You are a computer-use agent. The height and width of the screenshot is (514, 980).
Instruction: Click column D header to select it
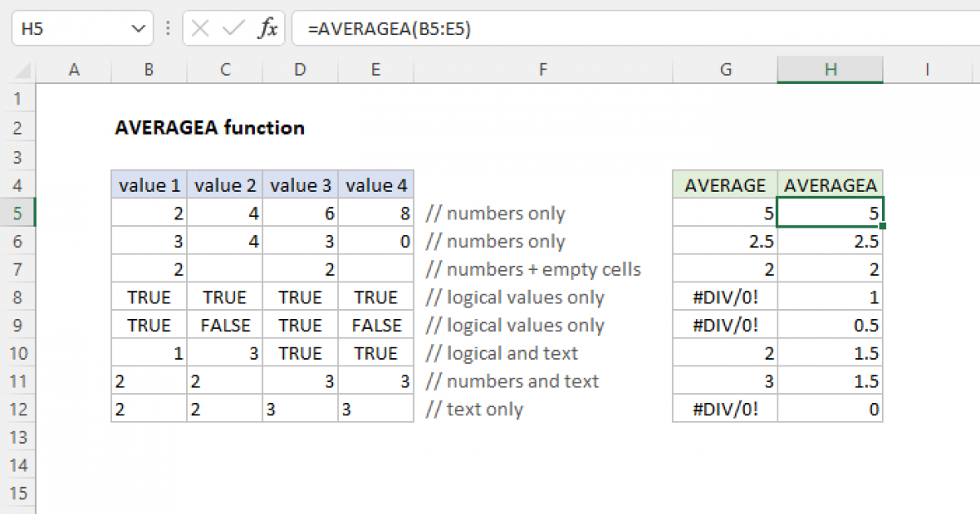point(300,69)
